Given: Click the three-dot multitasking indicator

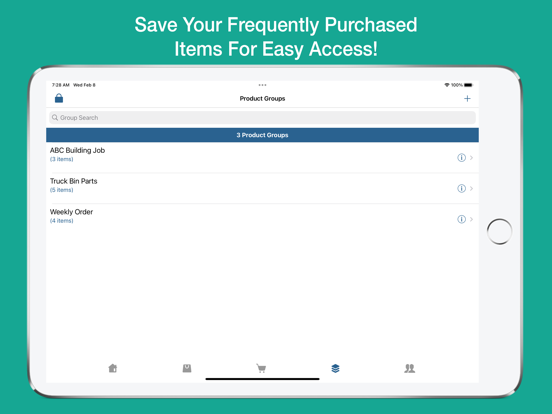Looking at the screenshot, I should 262,85.
